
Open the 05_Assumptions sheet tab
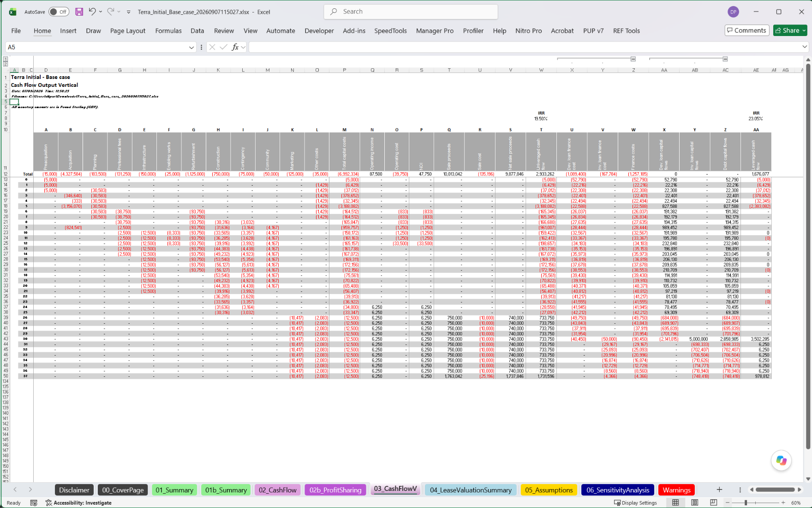click(x=549, y=490)
